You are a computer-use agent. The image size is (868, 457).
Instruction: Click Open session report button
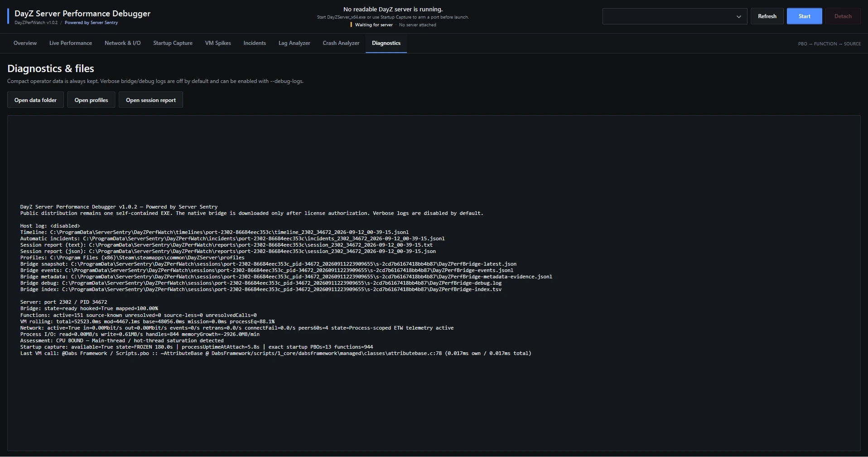tap(151, 100)
